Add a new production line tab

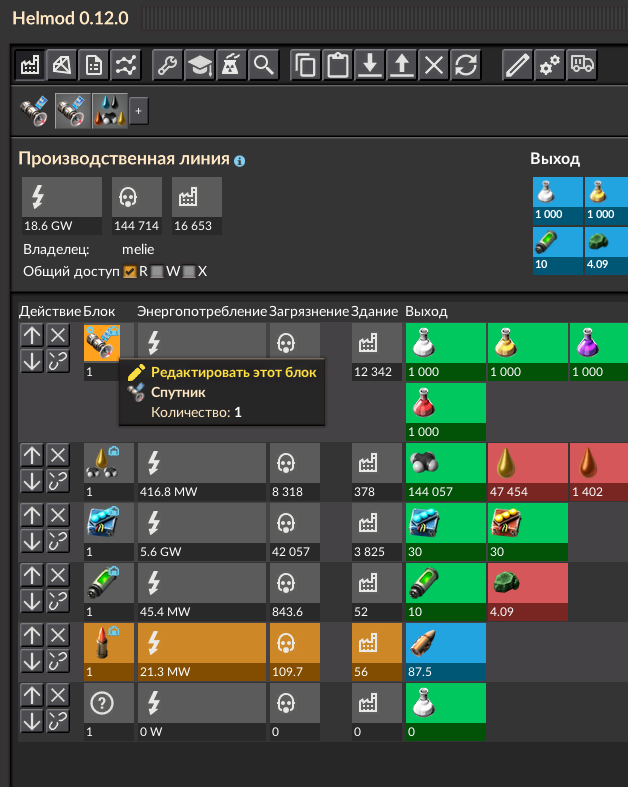[x=139, y=111]
